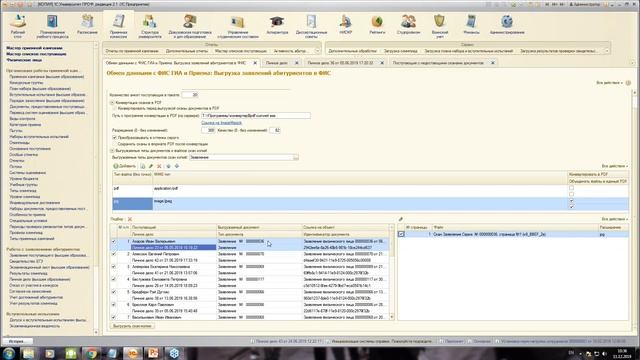Follow the Ссылка на ImageMagick link
This screenshot has height=360, width=640.
[x=221, y=123]
